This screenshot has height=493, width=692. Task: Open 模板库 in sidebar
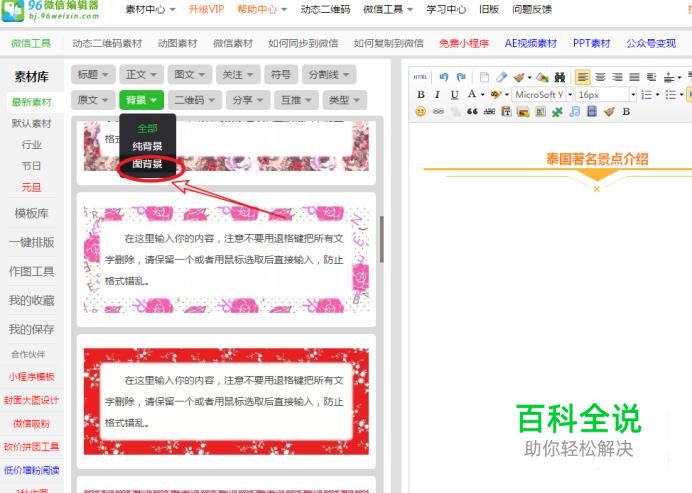coord(31,214)
